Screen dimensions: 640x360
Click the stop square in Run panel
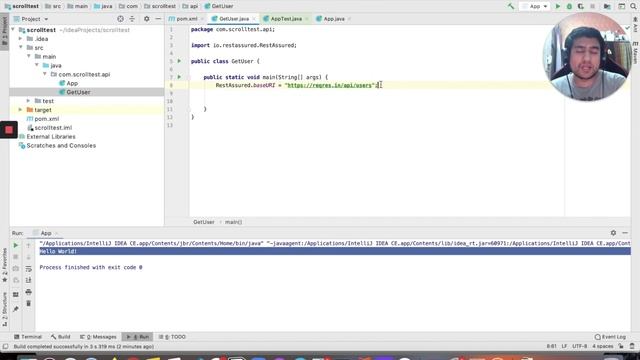coord(16,257)
